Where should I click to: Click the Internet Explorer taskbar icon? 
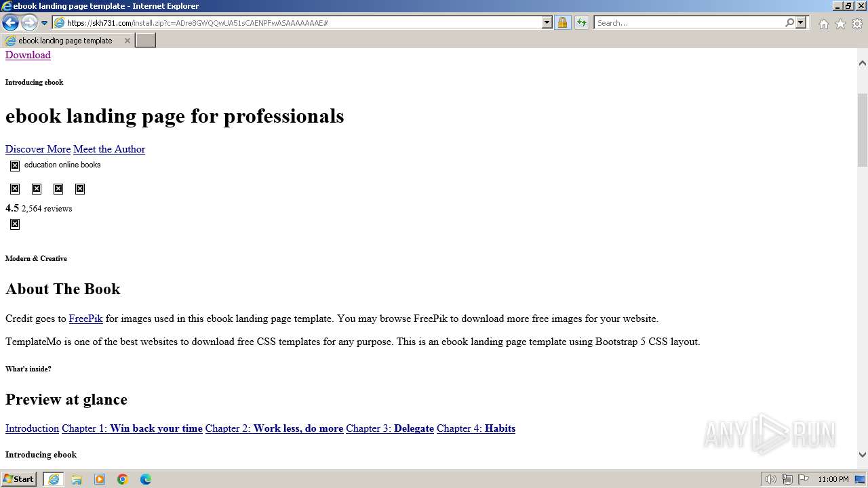point(54,479)
